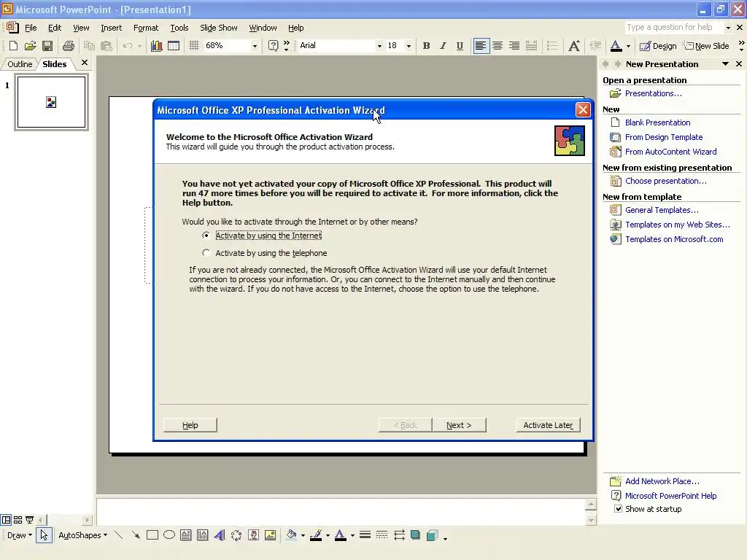Toggle Show at startup checkbox
This screenshot has height=560, width=747.
pyautogui.click(x=618, y=508)
